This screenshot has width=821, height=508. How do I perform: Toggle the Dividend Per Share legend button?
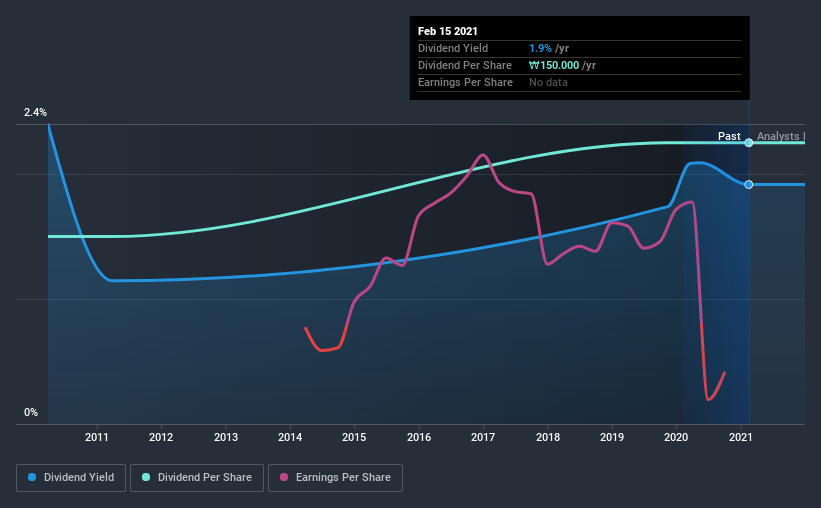197,478
